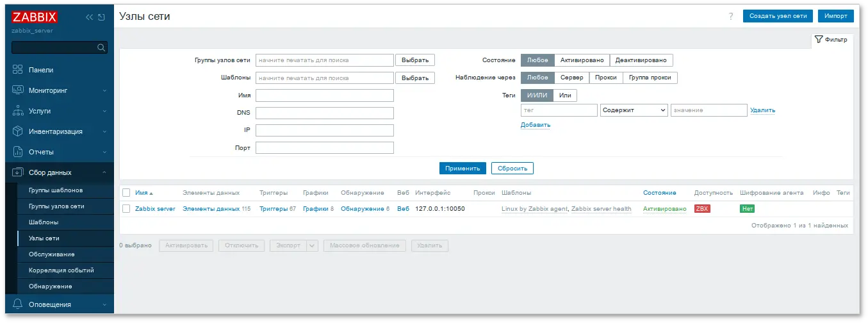Click the Сбор данных download icon

click(18, 172)
